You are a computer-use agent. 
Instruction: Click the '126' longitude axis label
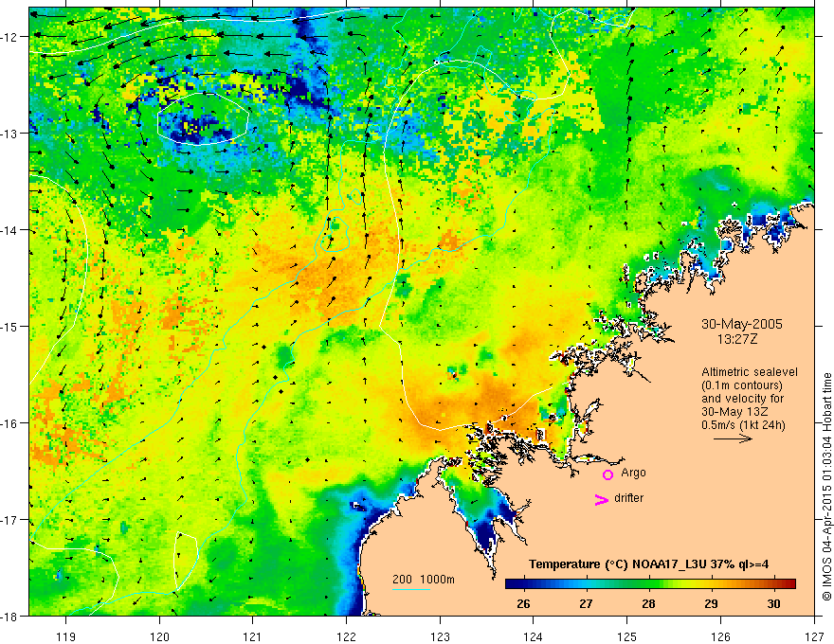[x=720, y=636]
